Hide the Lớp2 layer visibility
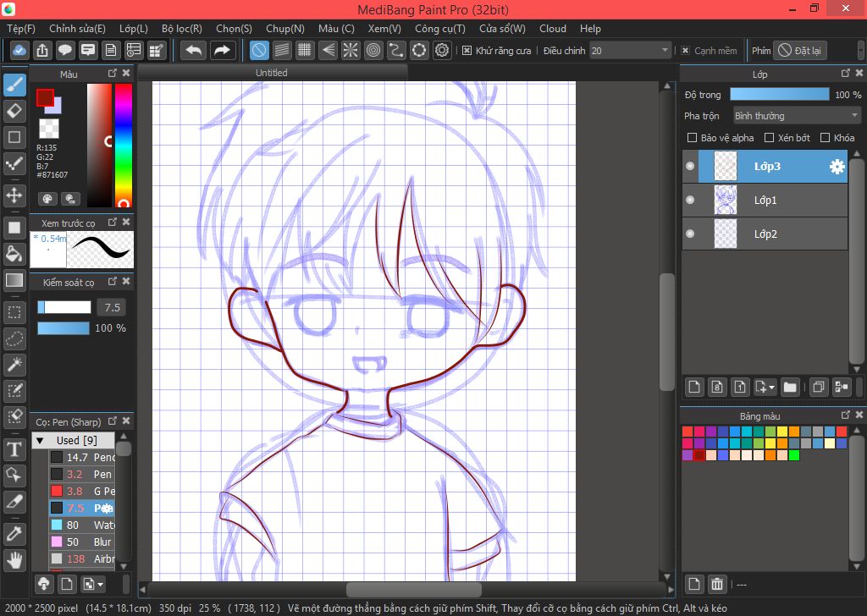 tap(690, 234)
